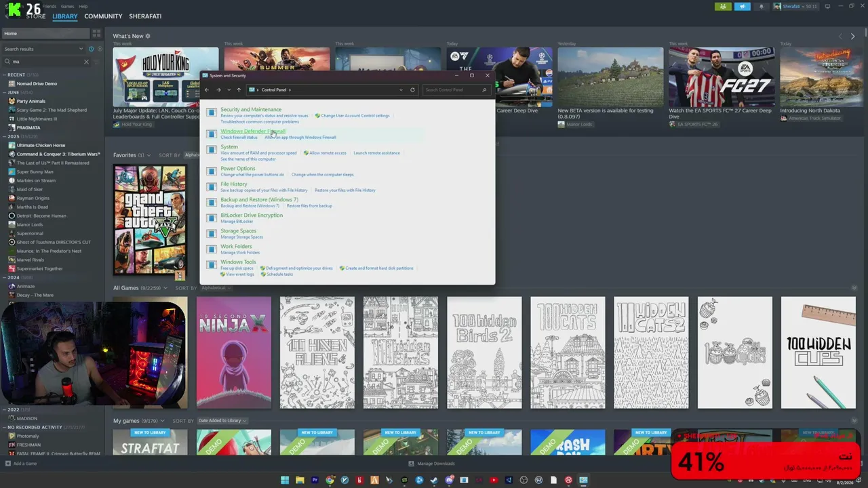Open the Steam Help menu
868x488 pixels.
coord(83,6)
